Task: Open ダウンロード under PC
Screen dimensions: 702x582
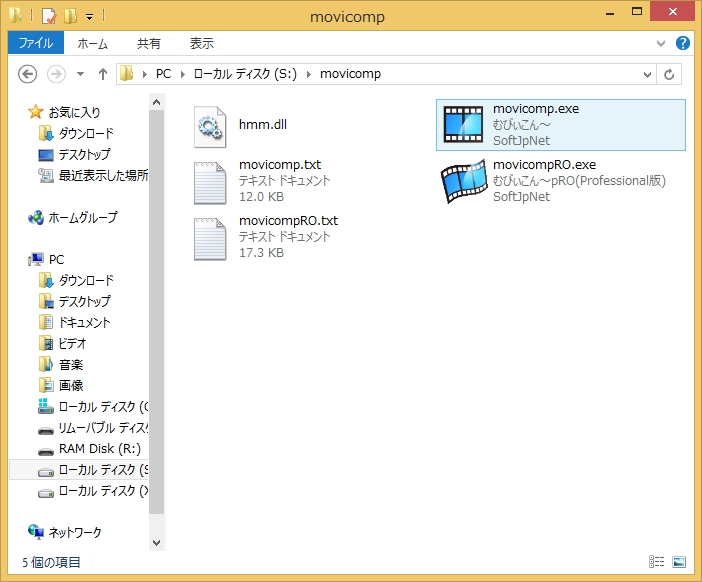Action: pyautogui.click(x=86, y=280)
